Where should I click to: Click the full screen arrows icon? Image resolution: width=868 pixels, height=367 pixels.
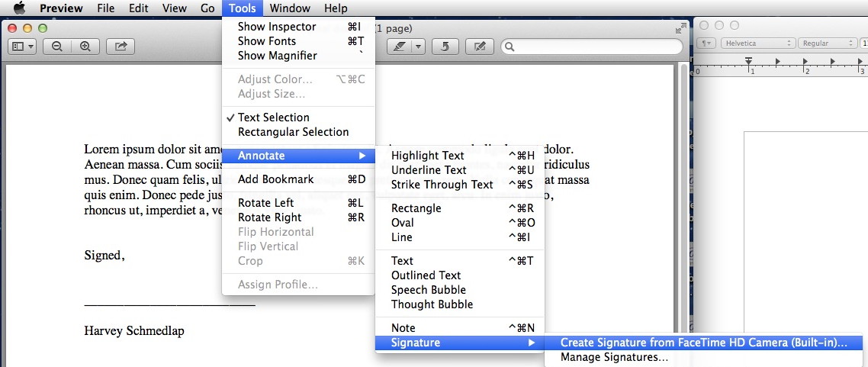point(680,29)
